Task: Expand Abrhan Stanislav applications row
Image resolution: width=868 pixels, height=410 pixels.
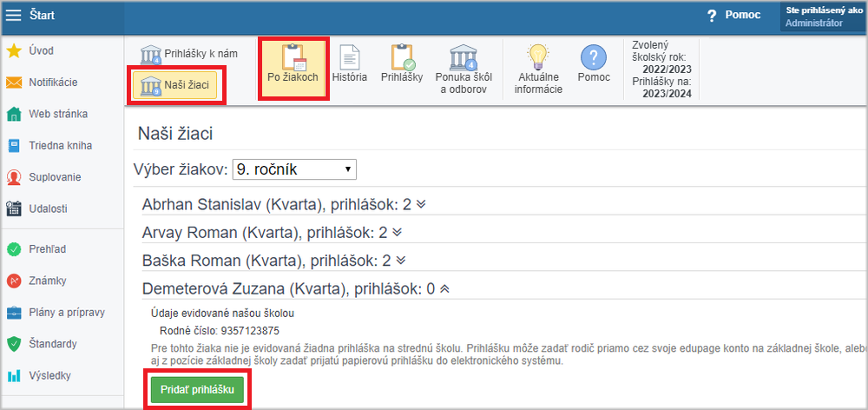Action: tap(284, 204)
